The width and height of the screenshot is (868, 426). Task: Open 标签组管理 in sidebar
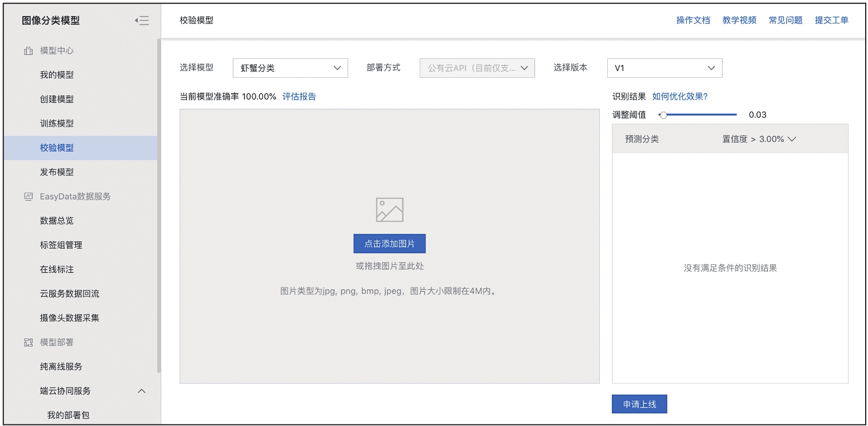click(61, 245)
